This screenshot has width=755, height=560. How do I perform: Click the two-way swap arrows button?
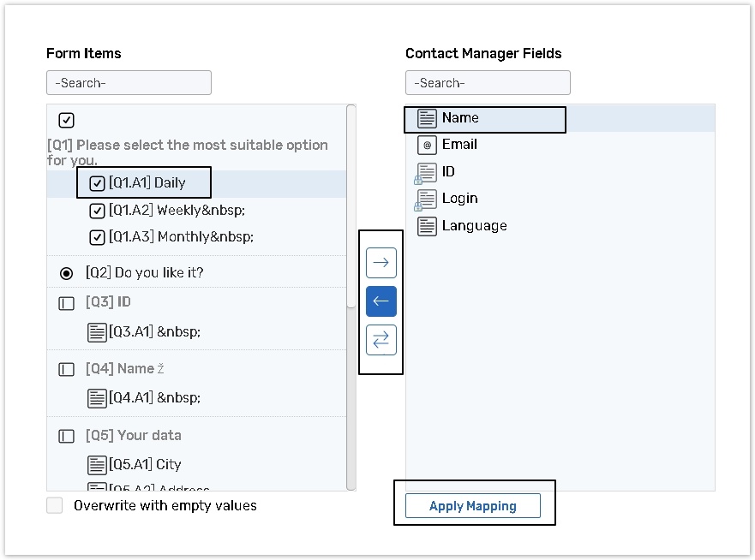click(x=381, y=340)
